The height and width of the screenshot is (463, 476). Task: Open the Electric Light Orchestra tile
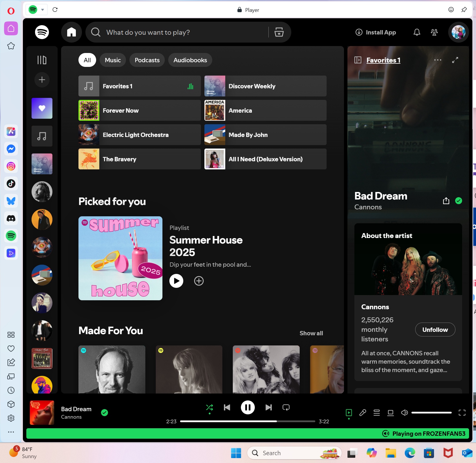(140, 135)
